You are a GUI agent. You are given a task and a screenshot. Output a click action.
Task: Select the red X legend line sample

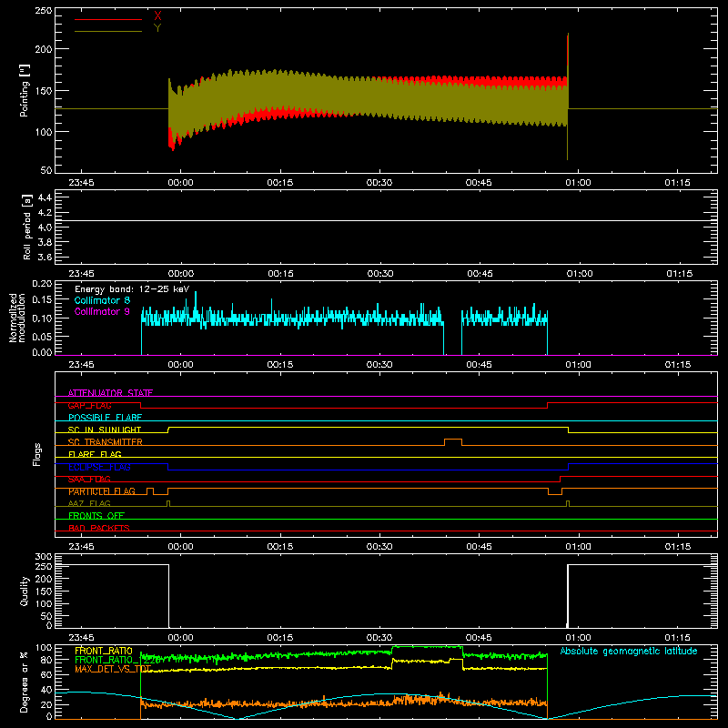click(x=108, y=19)
